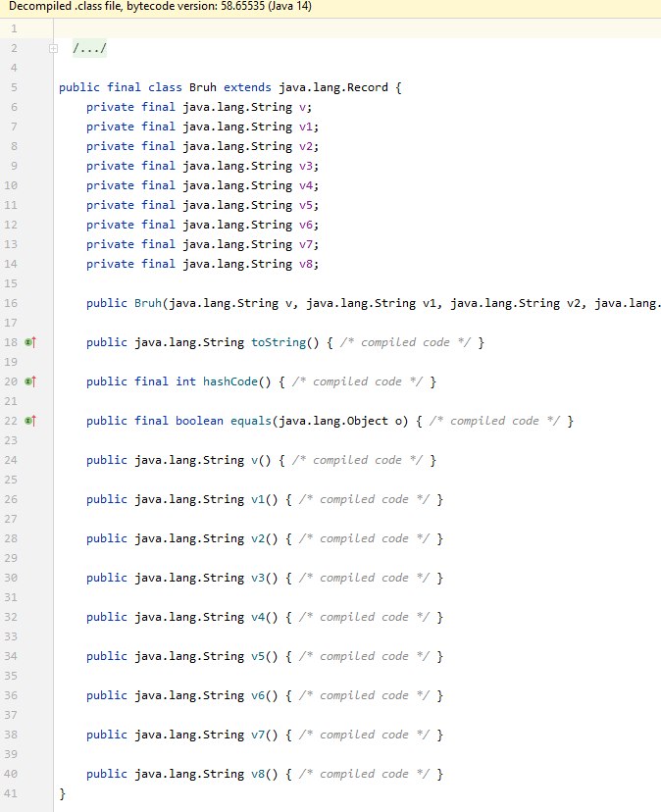Click field name v3 on line 9
Screen dimensions: 661x812
coord(306,167)
